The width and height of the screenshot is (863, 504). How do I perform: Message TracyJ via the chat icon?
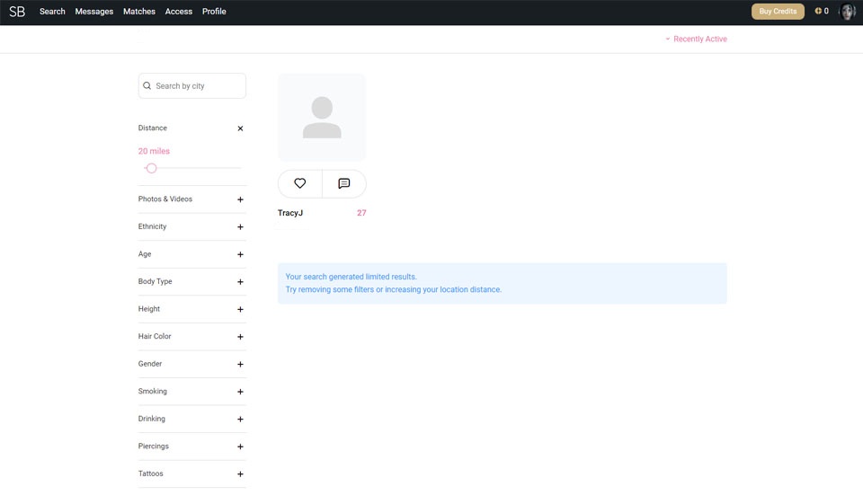[343, 183]
